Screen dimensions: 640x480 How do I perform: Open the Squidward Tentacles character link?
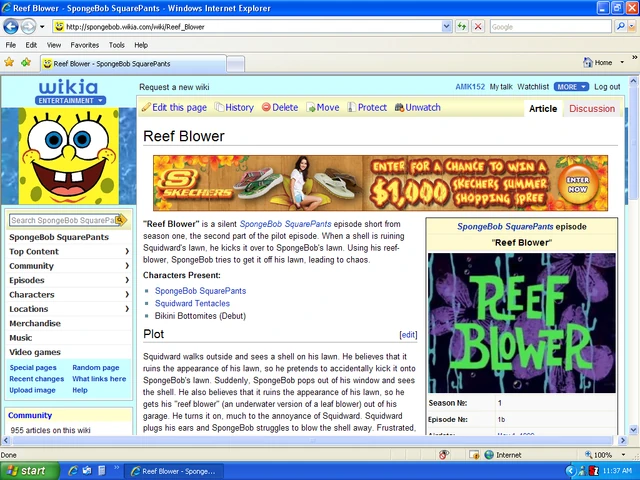point(192,303)
